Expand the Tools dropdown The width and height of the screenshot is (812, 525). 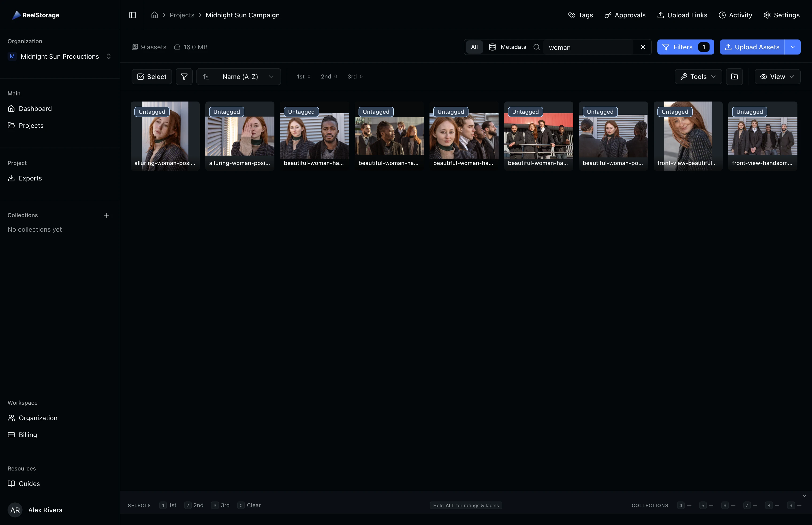698,76
